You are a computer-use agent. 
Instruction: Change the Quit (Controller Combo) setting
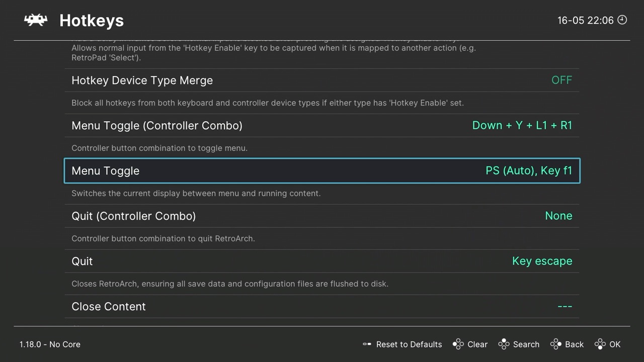[x=322, y=216]
